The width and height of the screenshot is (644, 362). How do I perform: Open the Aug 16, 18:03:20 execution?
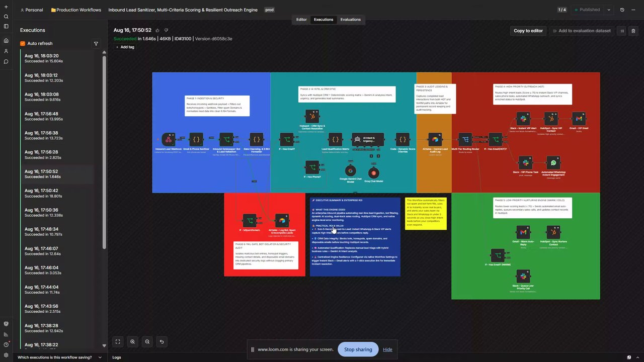pyautogui.click(x=58, y=58)
